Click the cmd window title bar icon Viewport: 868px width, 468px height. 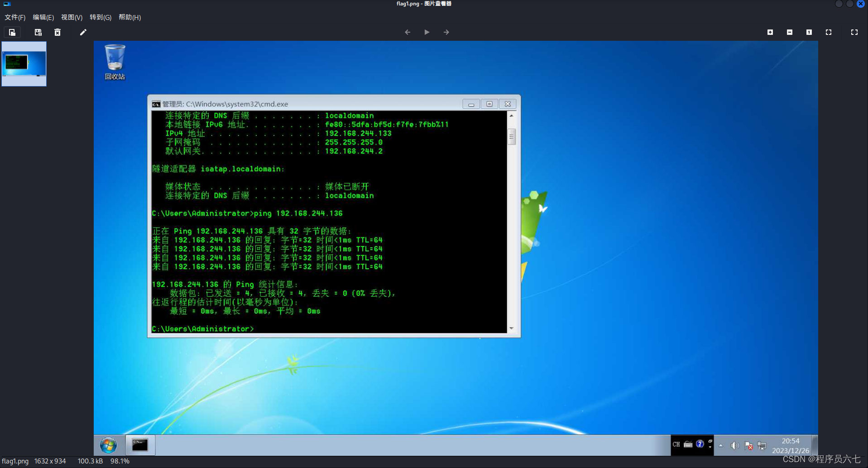tap(156, 104)
